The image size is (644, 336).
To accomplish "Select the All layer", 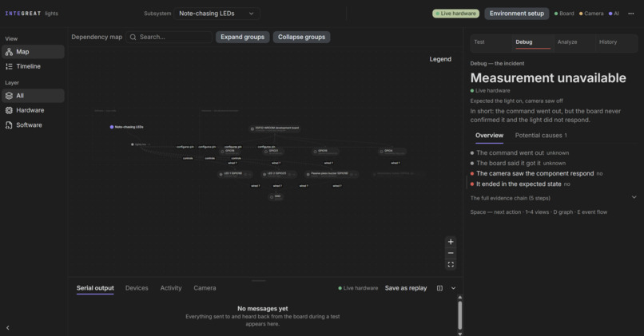I will [33, 96].
